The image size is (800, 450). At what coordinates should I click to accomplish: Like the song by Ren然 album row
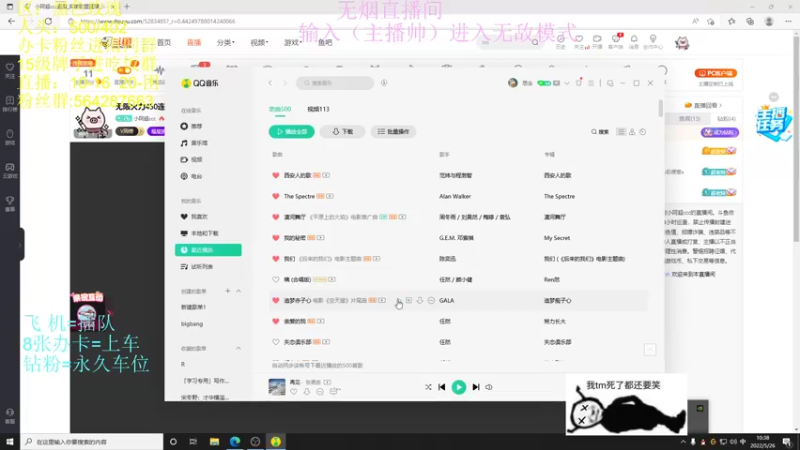tap(276, 280)
